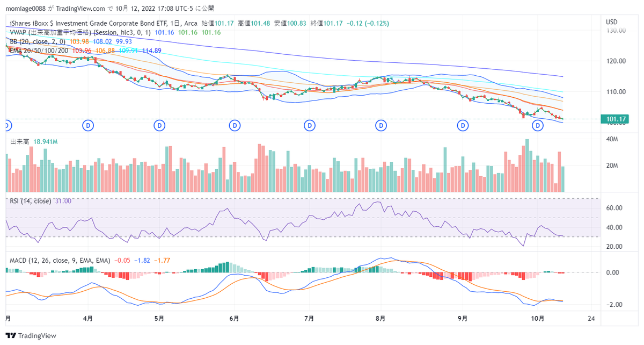This screenshot has width=644, height=345.
Task: Click the MACD (12, 26, close, 9) legend
Action: [x=60, y=260]
